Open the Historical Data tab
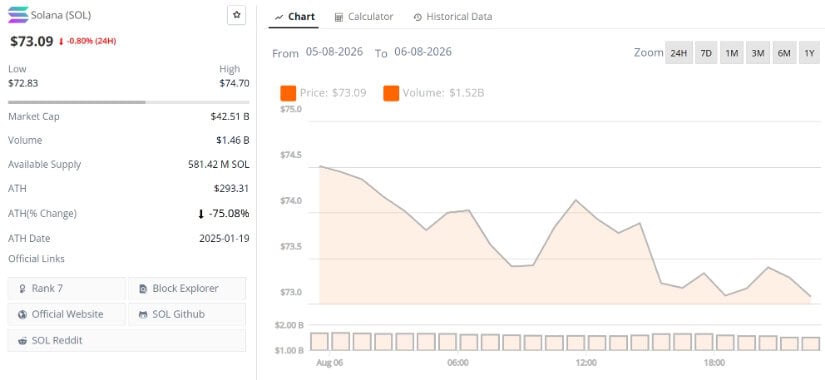The height and width of the screenshot is (380, 825). pos(452,16)
